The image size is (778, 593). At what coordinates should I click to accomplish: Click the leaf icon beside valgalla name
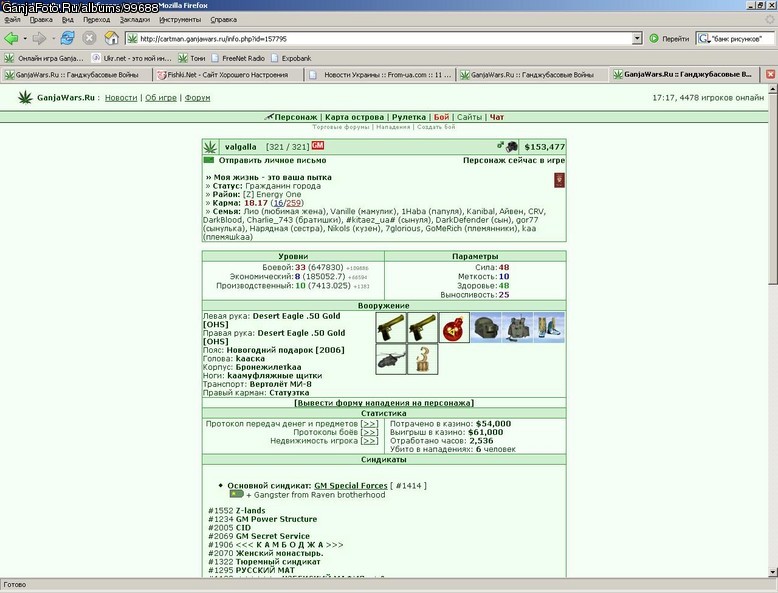pyautogui.click(x=210, y=147)
